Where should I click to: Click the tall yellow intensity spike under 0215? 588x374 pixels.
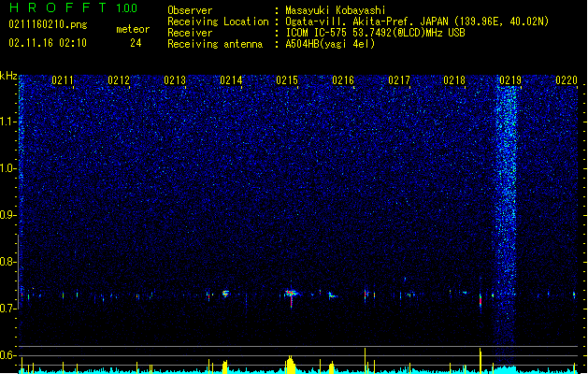290,365
